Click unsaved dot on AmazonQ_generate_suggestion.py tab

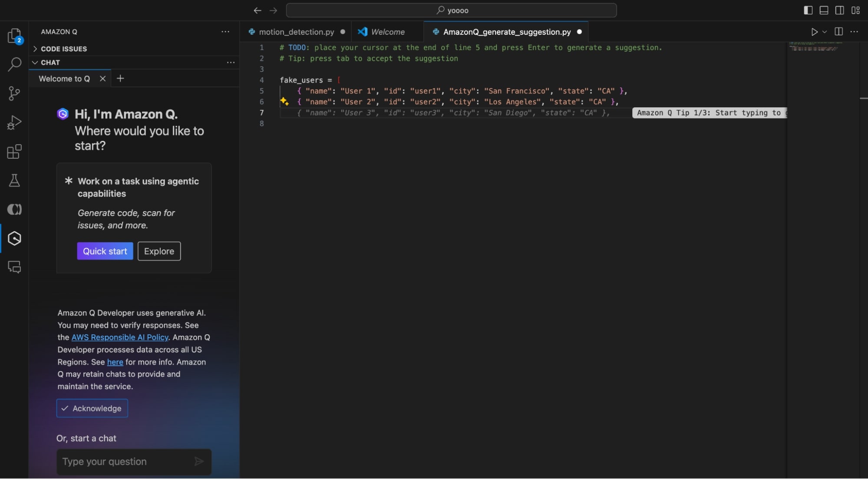coord(579,32)
